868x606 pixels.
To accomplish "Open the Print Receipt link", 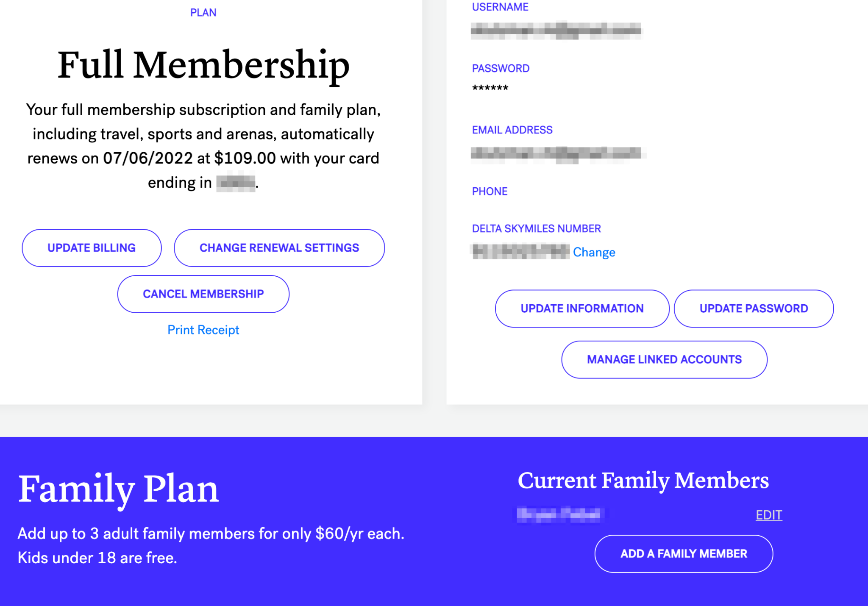I will (x=203, y=330).
